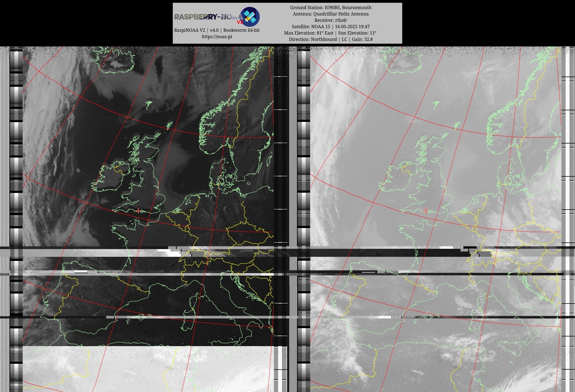This screenshot has width=575, height=392.
Task: Click the red ground station cross in left image
Action: tap(138, 211)
